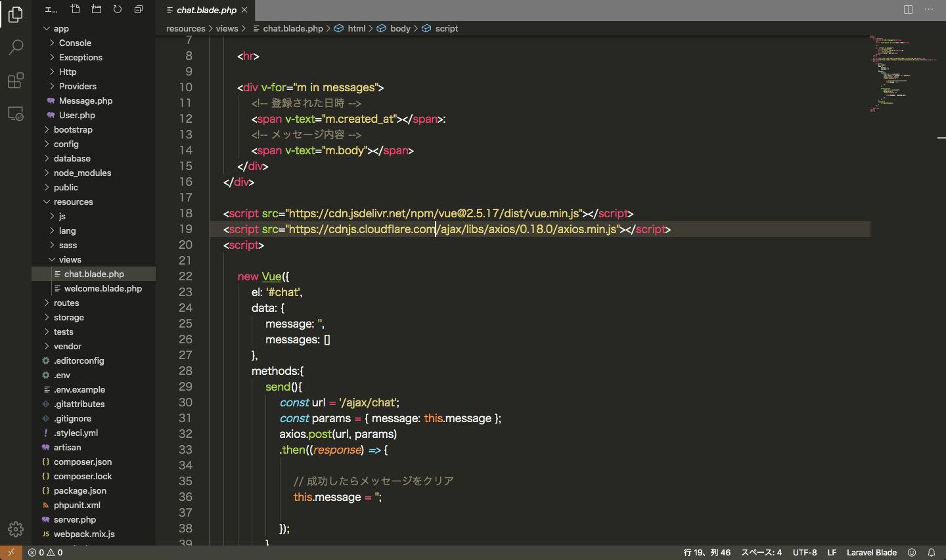The width and height of the screenshot is (946, 560).
Task: Open the Search view in activity bar
Action: click(x=16, y=47)
